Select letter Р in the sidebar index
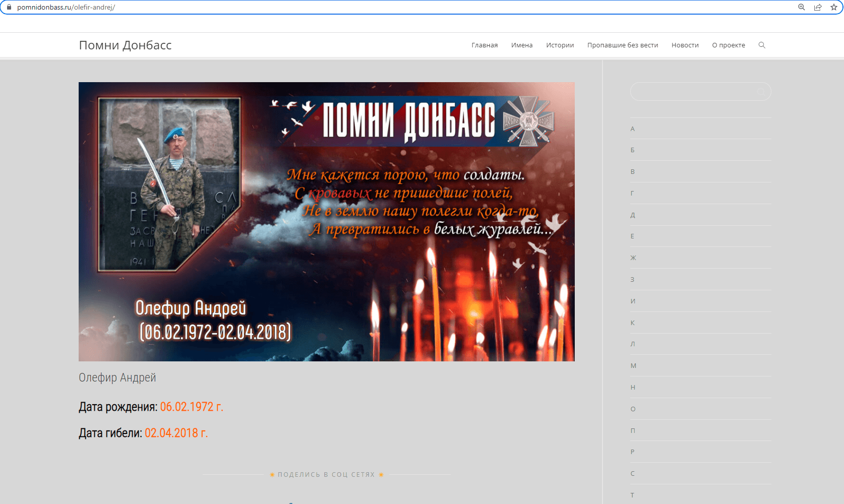844x504 pixels. click(632, 452)
